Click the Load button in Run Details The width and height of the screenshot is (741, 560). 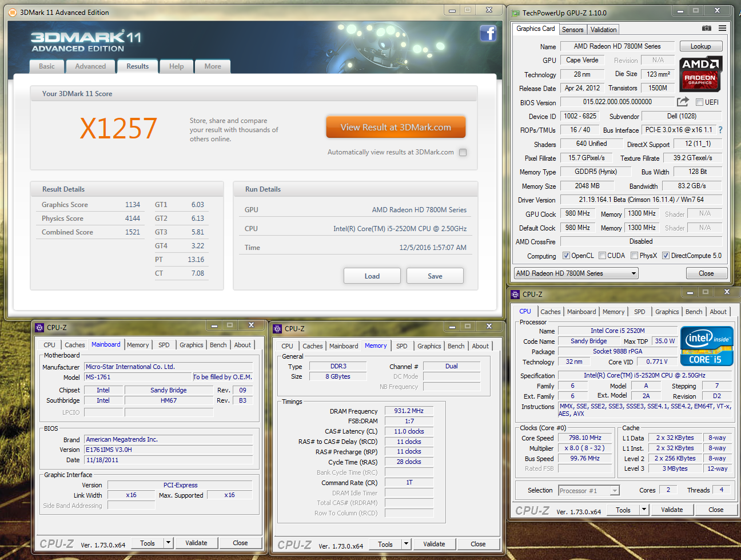[x=372, y=276]
